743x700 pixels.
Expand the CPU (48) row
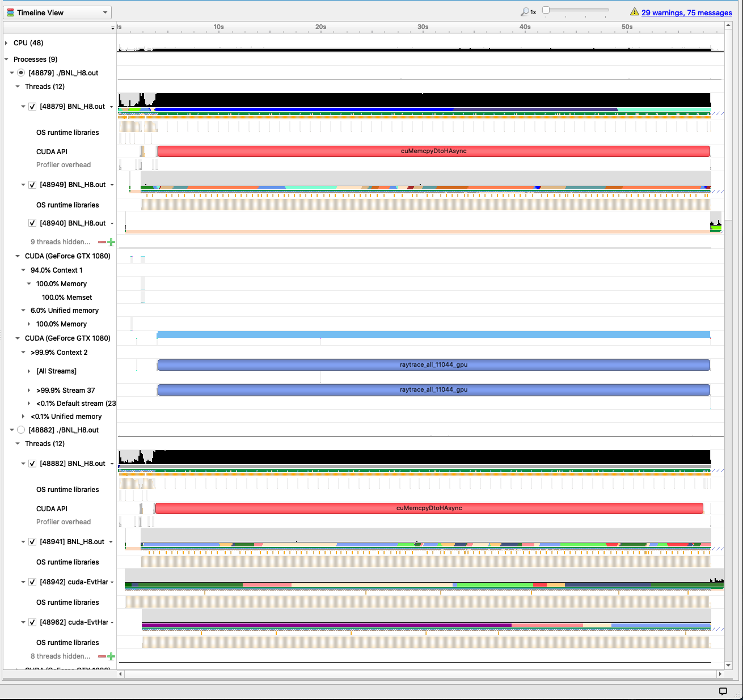point(6,43)
